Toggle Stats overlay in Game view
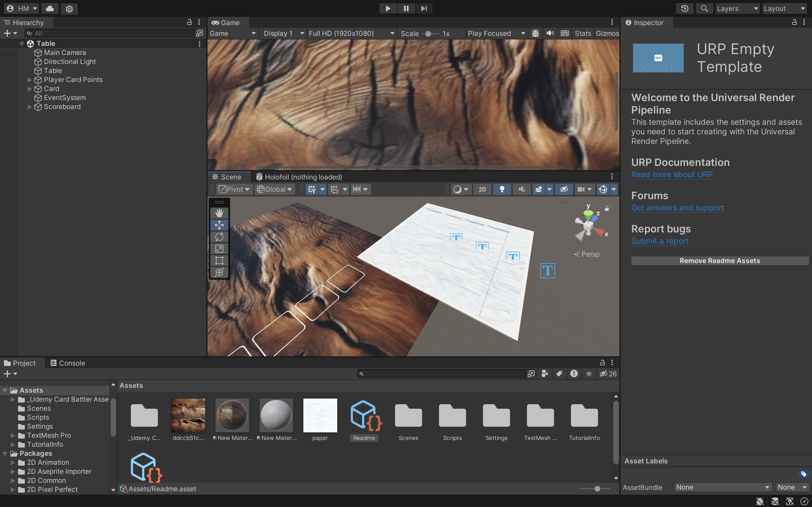Viewport: 812px width, 507px height. coord(582,33)
